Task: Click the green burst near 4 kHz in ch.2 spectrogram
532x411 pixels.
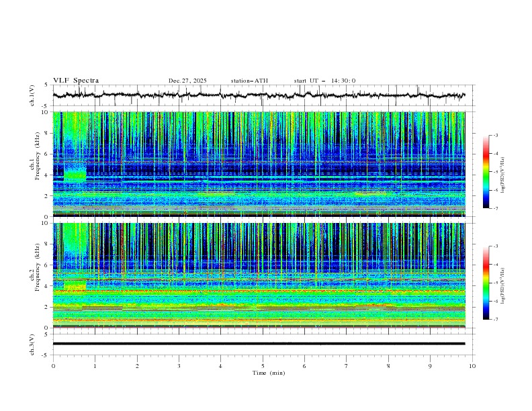Action: [75, 285]
